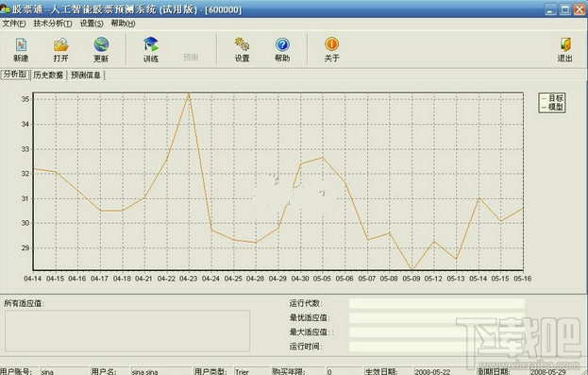Click the 04-30 date label on x-axis
The image size is (588, 375).
[x=300, y=279]
